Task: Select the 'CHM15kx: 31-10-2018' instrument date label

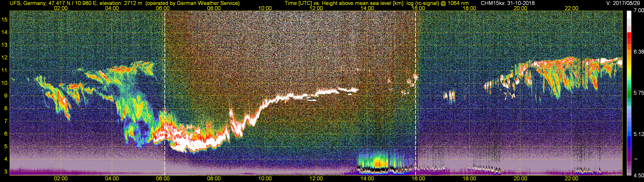Action: 507,3
